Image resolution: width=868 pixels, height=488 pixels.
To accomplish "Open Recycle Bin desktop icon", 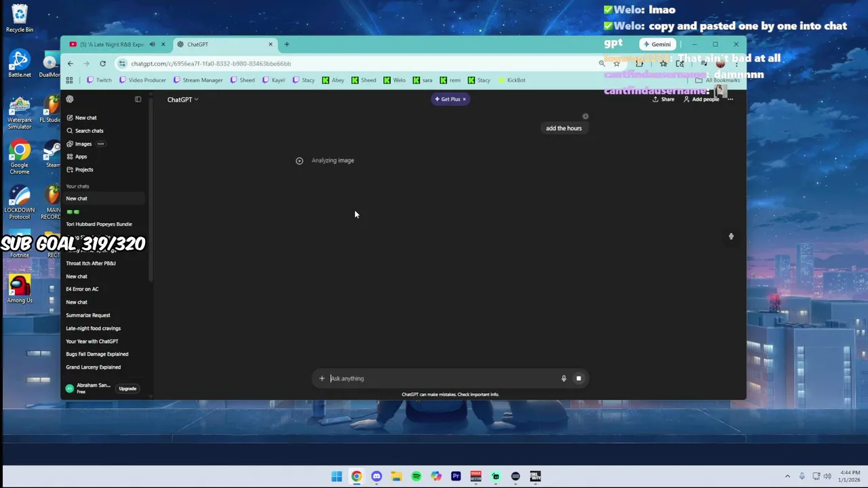I will pos(20,18).
